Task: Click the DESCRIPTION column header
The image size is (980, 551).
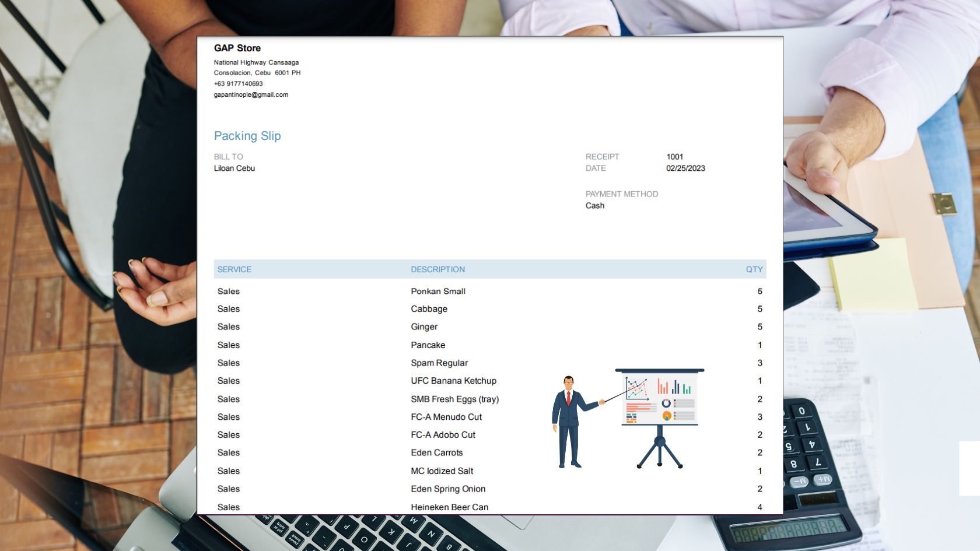Action: tap(437, 269)
